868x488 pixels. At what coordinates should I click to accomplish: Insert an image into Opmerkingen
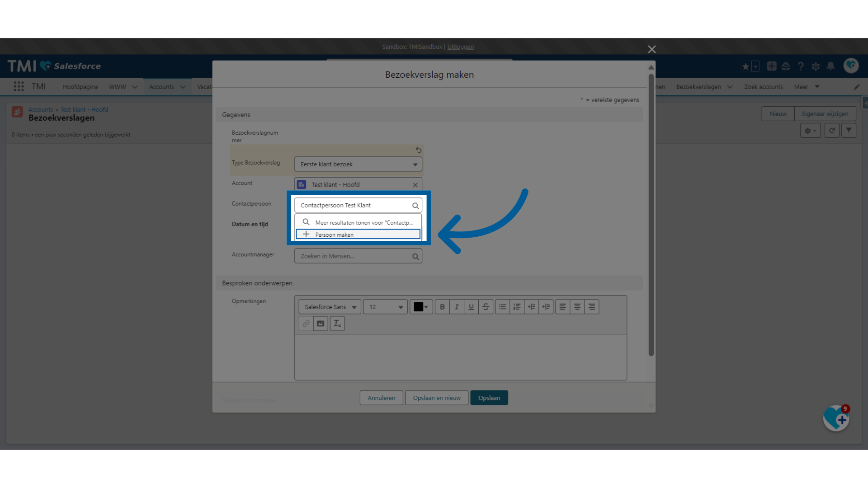pyautogui.click(x=321, y=324)
